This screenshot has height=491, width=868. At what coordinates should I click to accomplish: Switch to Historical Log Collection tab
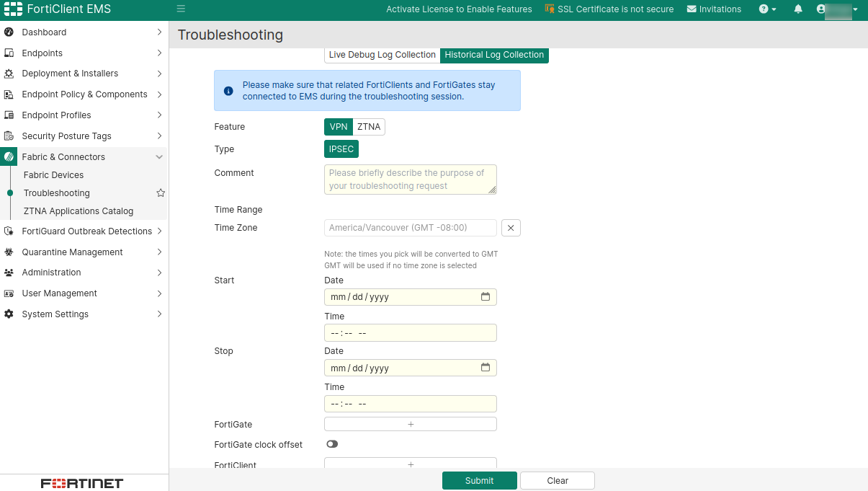[x=494, y=55]
